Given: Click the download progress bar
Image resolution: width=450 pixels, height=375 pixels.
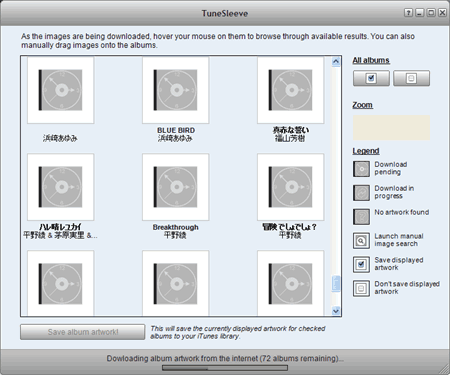Looking at the screenshot, I should [x=225, y=368].
